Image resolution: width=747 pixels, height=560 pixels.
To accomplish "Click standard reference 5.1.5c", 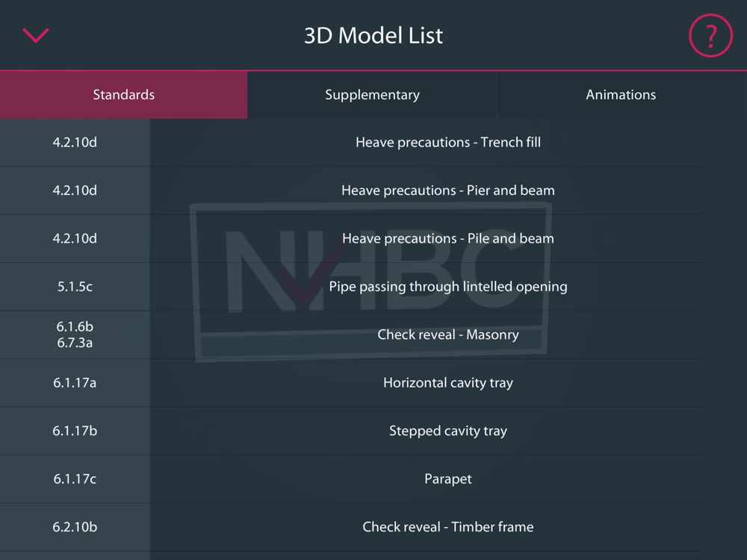I will click(75, 286).
